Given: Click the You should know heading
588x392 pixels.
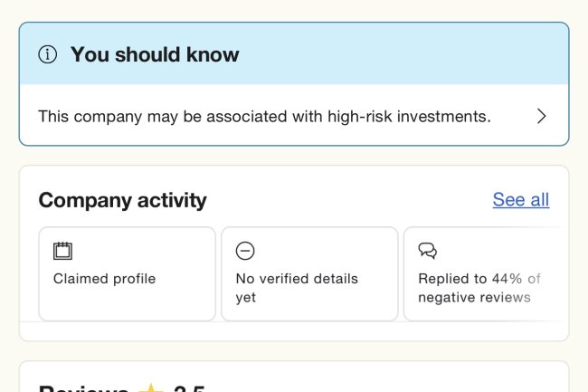Looking at the screenshot, I should click(155, 54).
